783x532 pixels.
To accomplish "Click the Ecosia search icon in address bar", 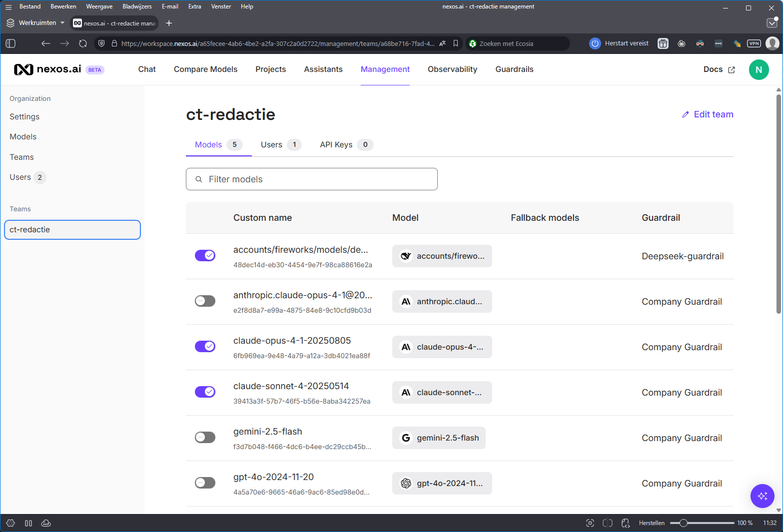I will click(x=472, y=43).
